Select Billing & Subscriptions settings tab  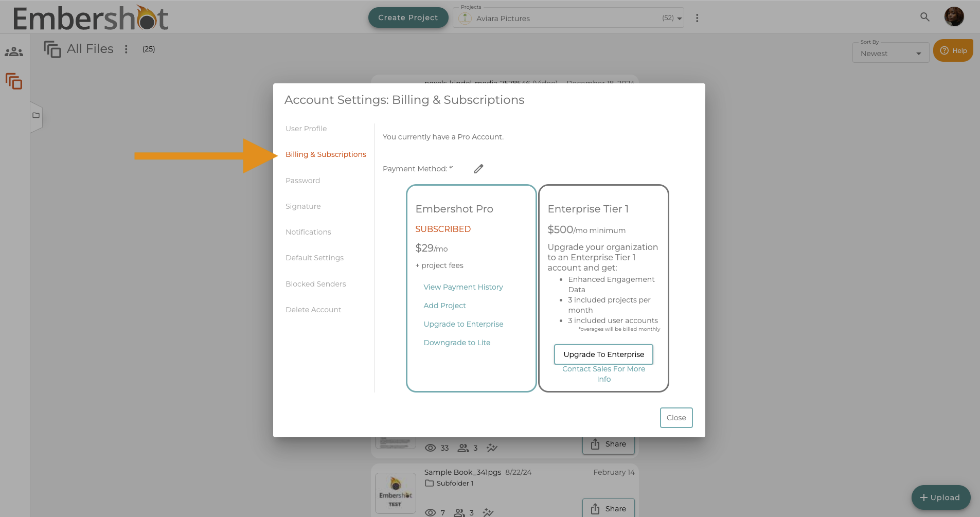[326, 154]
